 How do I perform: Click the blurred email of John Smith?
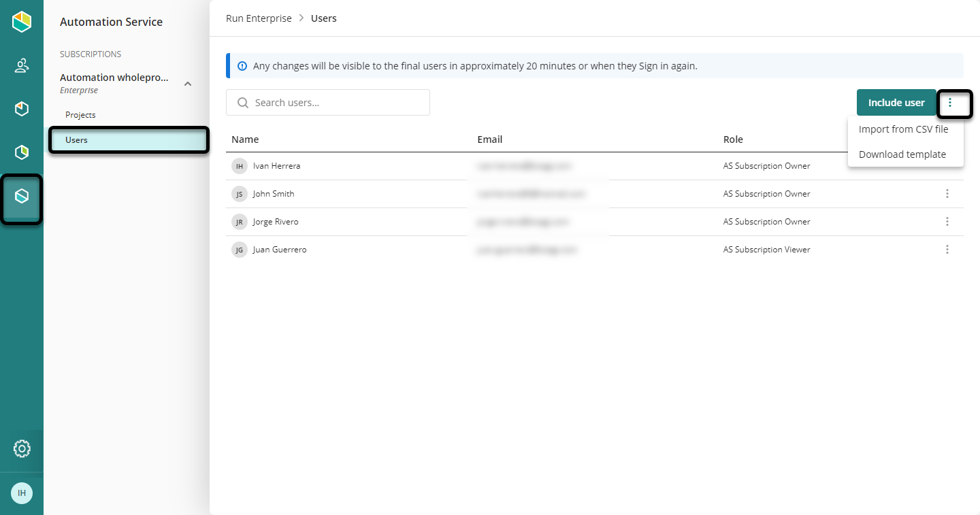click(532, 194)
